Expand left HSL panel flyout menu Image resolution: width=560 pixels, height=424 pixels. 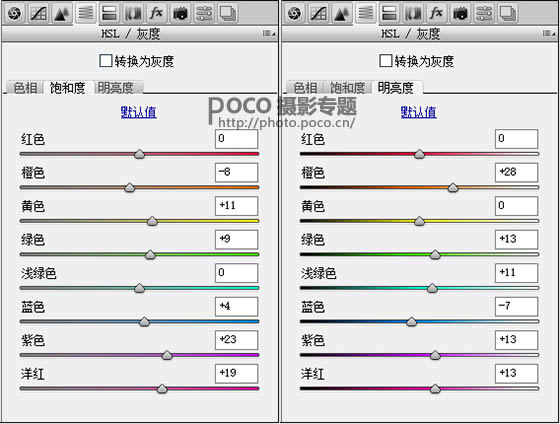click(269, 33)
